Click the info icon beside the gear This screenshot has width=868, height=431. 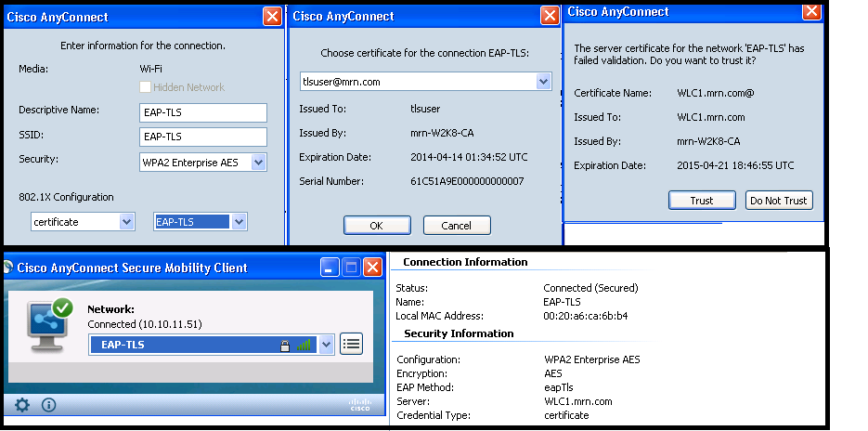pyautogui.click(x=49, y=405)
